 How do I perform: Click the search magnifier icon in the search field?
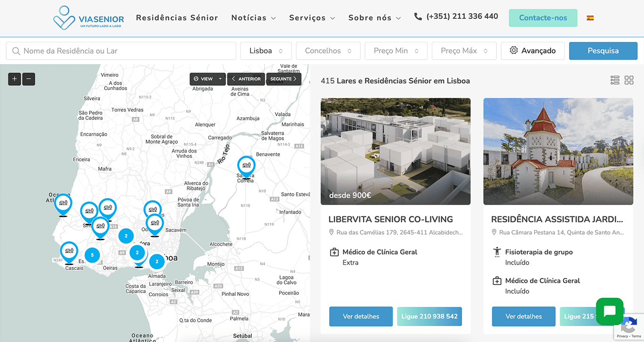(16, 50)
